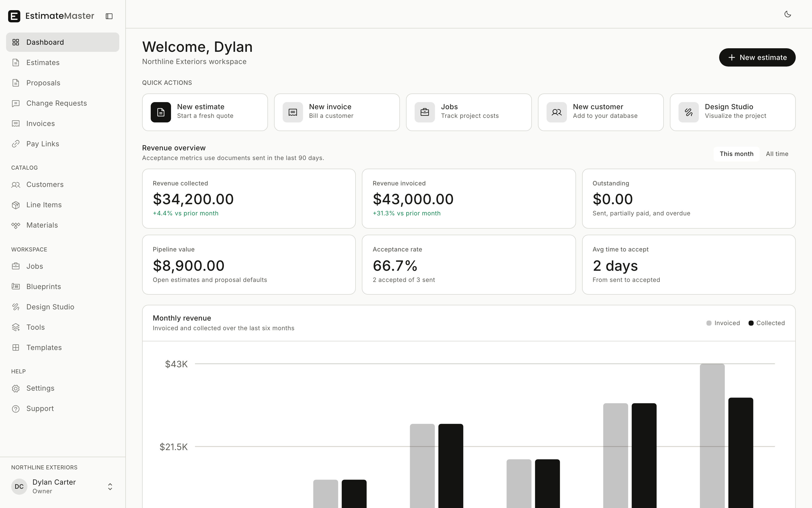Click New customer Add to your database card
This screenshot has width=812, height=508.
click(601, 112)
